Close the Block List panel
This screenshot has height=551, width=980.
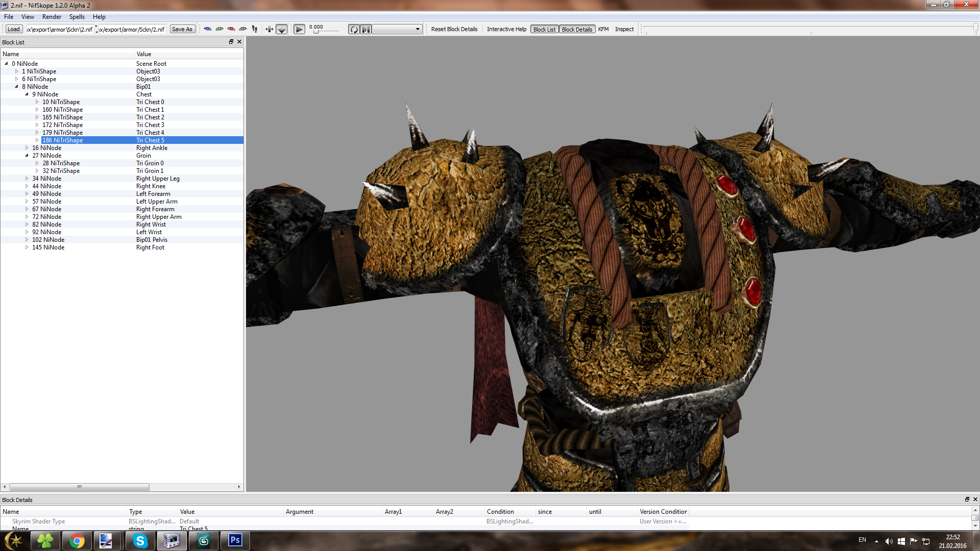coord(239,42)
